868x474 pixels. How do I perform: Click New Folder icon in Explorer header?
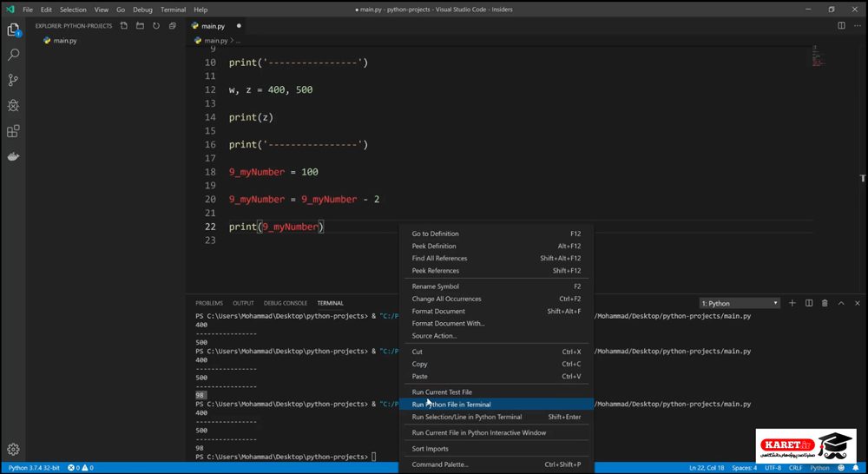(140, 25)
